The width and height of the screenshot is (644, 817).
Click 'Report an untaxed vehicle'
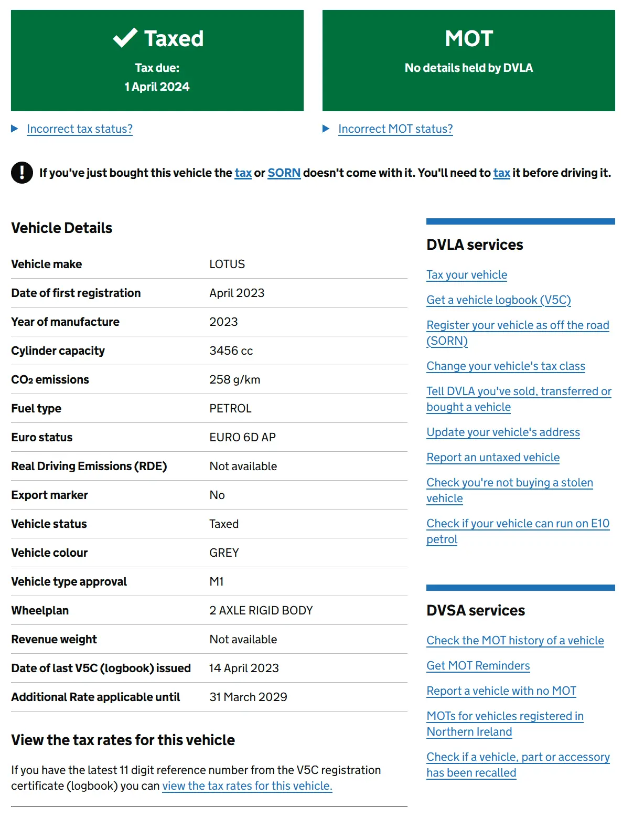pyautogui.click(x=492, y=458)
